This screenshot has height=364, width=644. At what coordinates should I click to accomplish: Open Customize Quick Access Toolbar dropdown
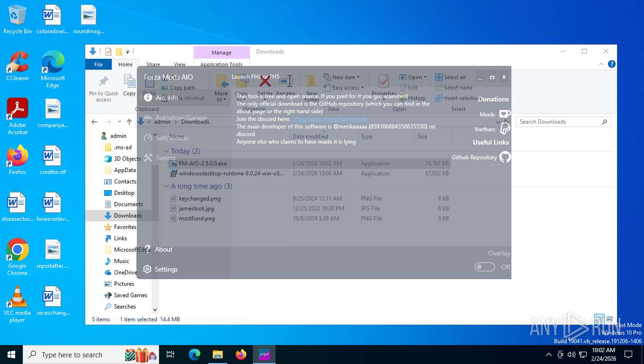[x=128, y=52]
